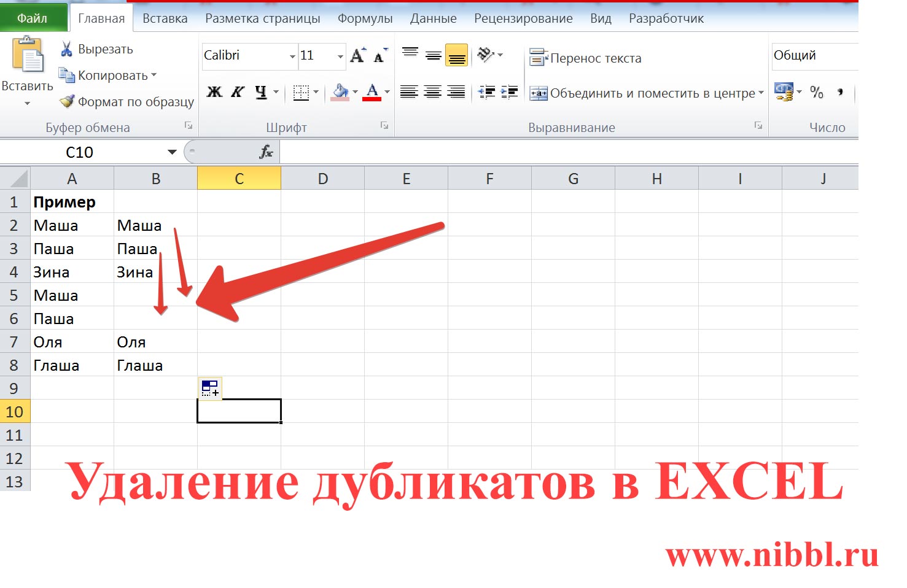Apply percent style format
The width and height of the screenshot is (907, 588).
(x=817, y=92)
